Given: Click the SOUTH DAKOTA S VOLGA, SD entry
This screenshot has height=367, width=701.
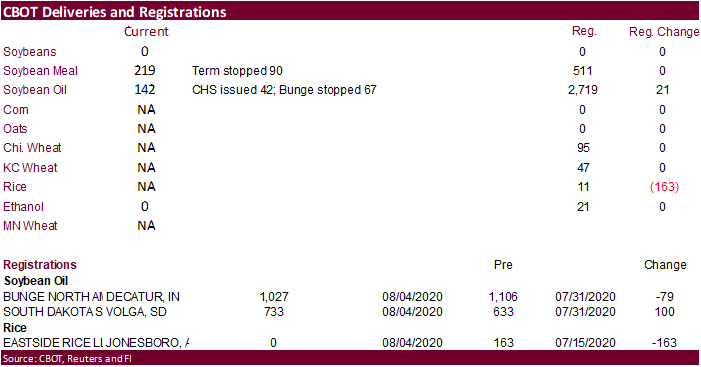Looking at the screenshot, I should point(85,312).
